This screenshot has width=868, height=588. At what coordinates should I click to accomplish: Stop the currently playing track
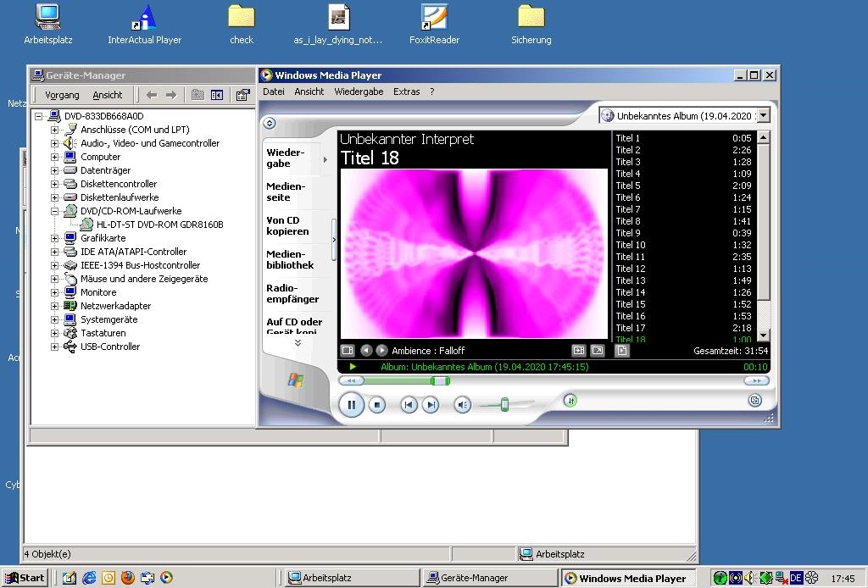point(377,406)
